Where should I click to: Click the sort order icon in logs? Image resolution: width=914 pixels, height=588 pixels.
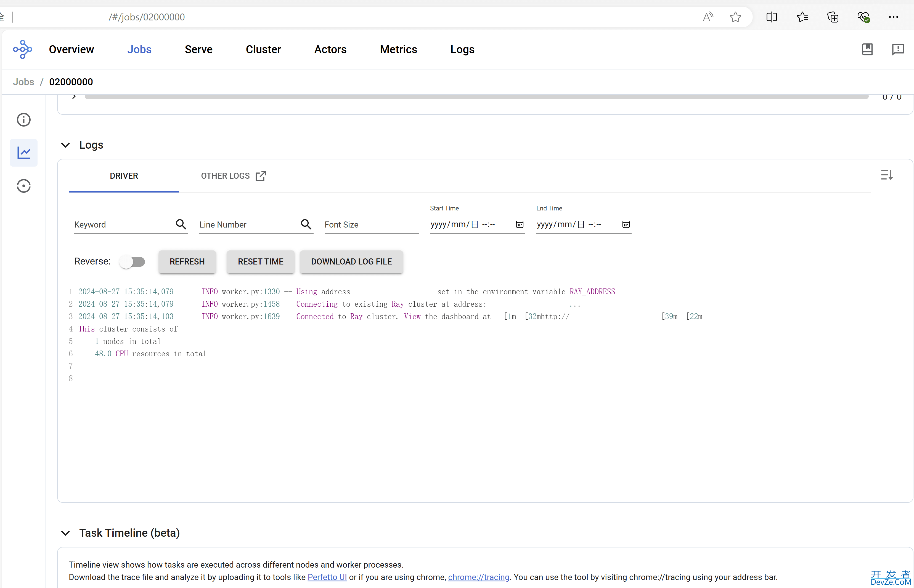[x=887, y=175]
